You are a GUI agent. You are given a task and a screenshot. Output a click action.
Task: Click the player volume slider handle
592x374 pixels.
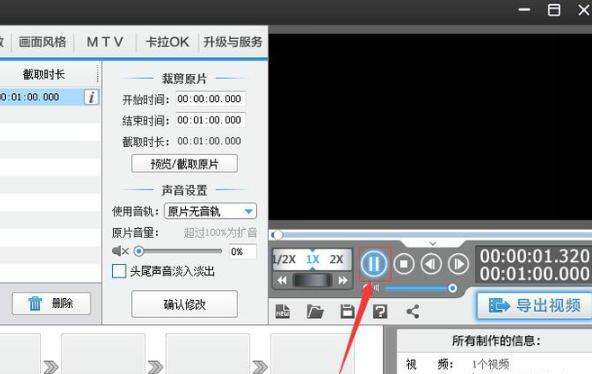pyautogui.click(x=452, y=289)
